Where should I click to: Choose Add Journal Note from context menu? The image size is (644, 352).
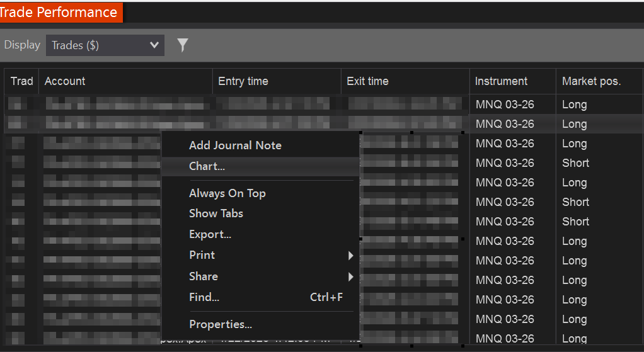(235, 145)
